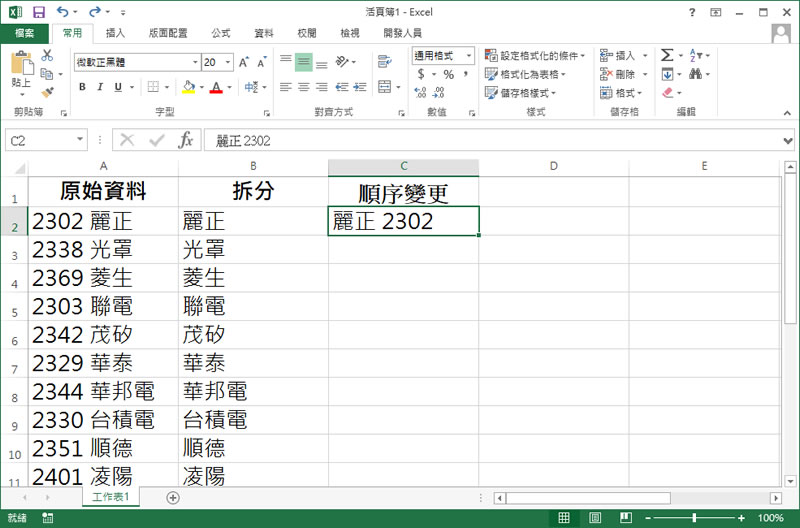The width and height of the screenshot is (800, 528).
Task: Apply accounting dollar format
Action: pyautogui.click(x=421, y=74)
